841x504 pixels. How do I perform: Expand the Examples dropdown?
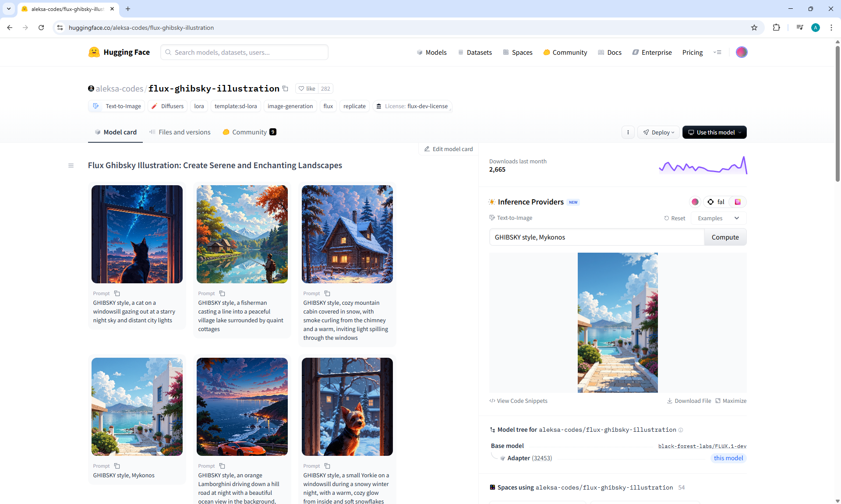pyautogui.click(x=718, y=218)
